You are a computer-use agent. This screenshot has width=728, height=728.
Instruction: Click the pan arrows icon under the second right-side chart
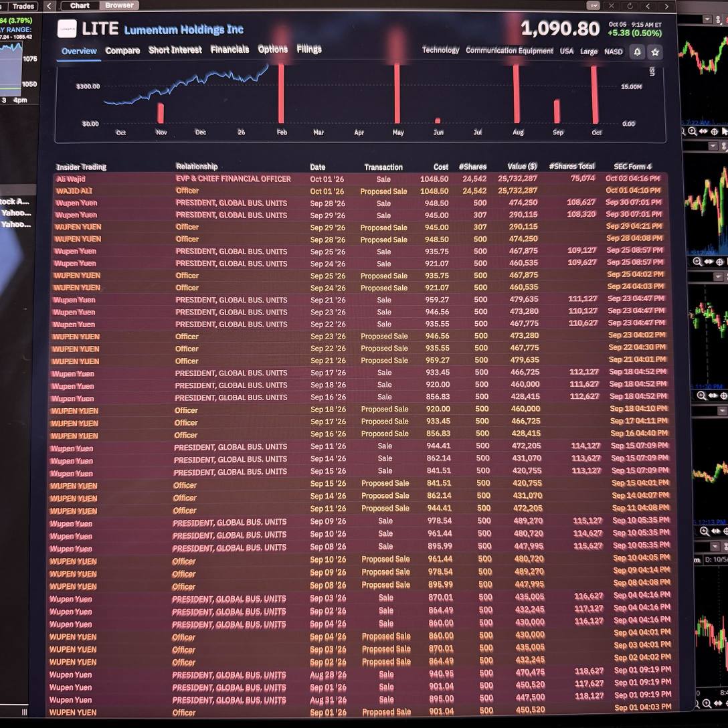[x=709, y=262]
